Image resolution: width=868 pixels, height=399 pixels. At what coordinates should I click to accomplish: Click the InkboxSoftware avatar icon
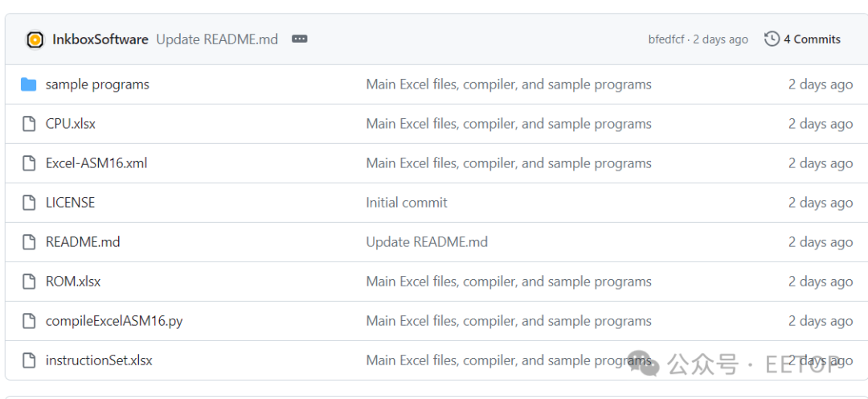click(35, 39)
